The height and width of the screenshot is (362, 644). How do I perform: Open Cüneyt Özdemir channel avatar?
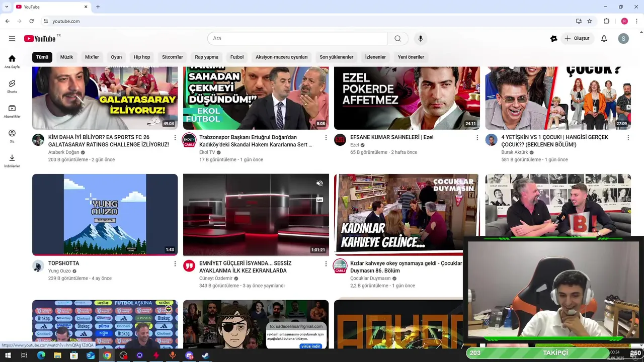[189, 266]
